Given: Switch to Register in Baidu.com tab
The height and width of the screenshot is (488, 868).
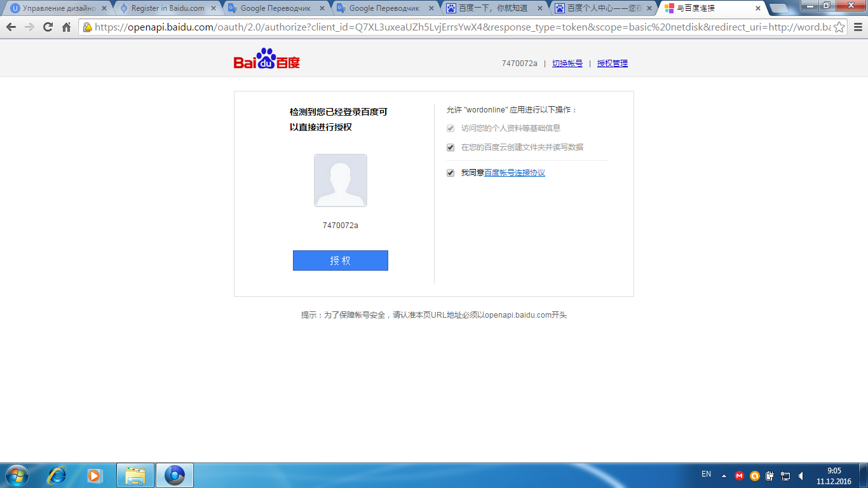Looking at the screenshot, I should point(168,8).
